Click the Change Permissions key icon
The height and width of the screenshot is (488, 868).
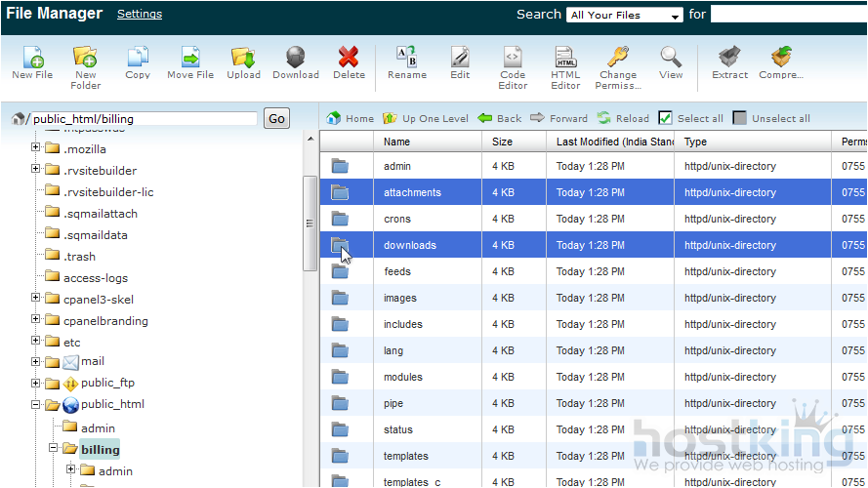click(617, 58)
